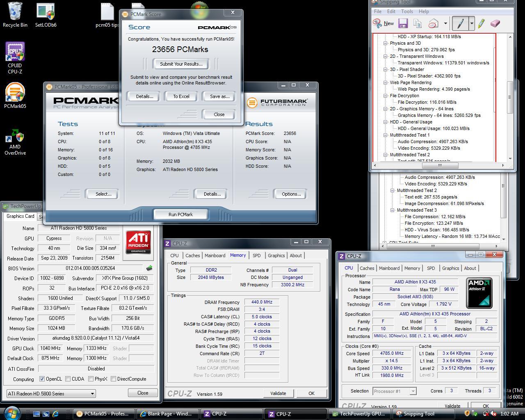
Task: Collapse the HDD - General Usage node
Action: 386,122
